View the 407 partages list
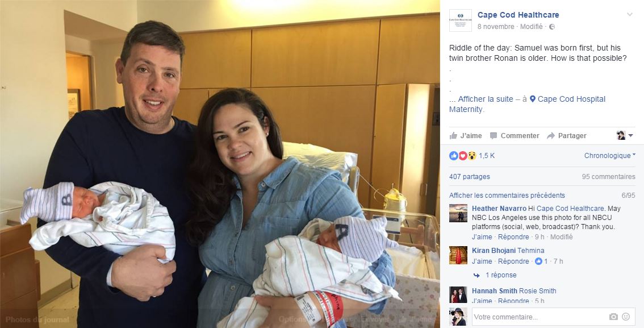Viewport: 644px width, 328px height. pos(470,177)
